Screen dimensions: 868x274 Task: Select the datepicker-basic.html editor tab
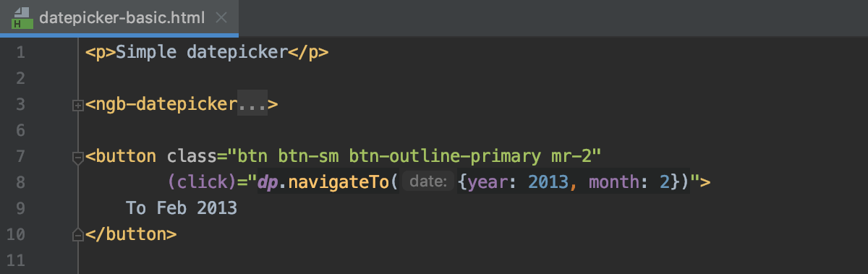click(x=119, y=17)
